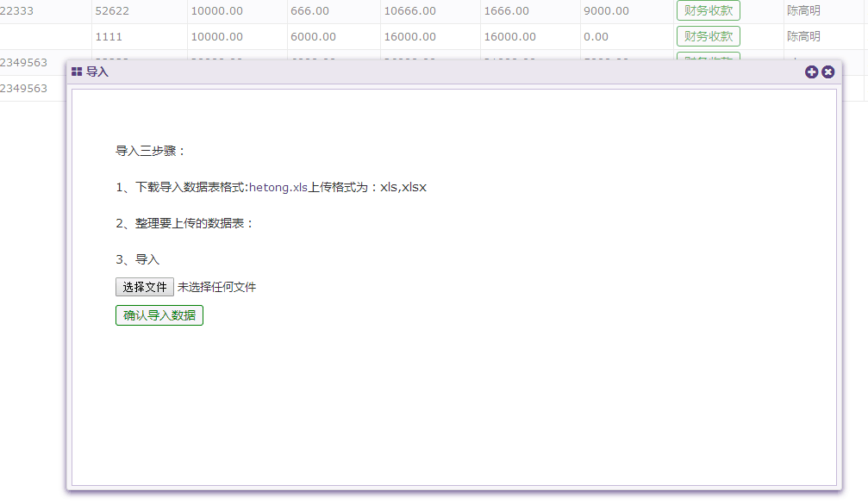Click 陈高明 in the second table row
This screenshot has width=868, height=504.
point(803,37)
